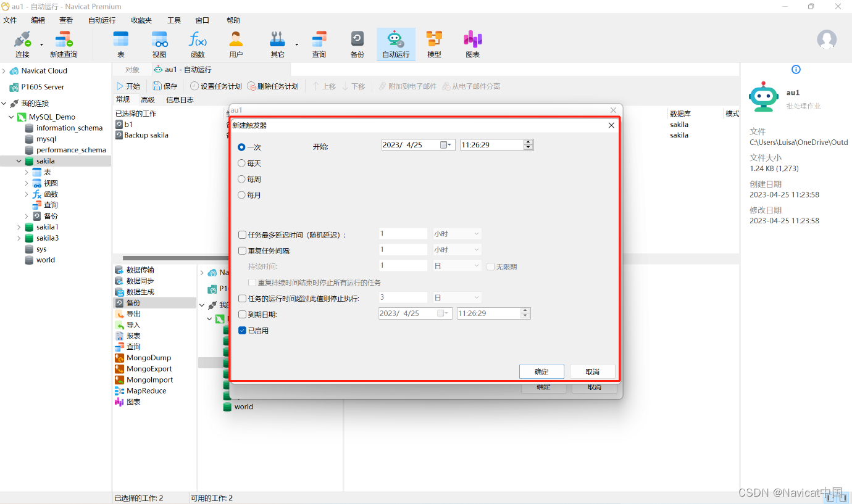Select 导出 in the job type list

pyautogui.click(x=133, y=314)
